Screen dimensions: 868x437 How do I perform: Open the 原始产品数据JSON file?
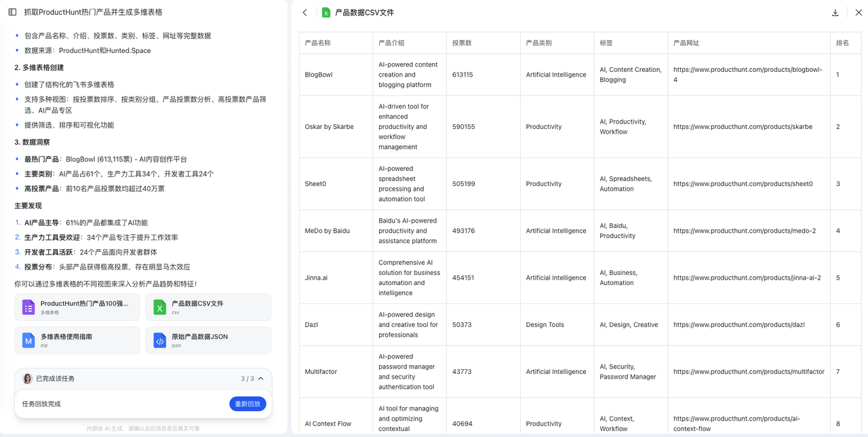click(208, 340)
